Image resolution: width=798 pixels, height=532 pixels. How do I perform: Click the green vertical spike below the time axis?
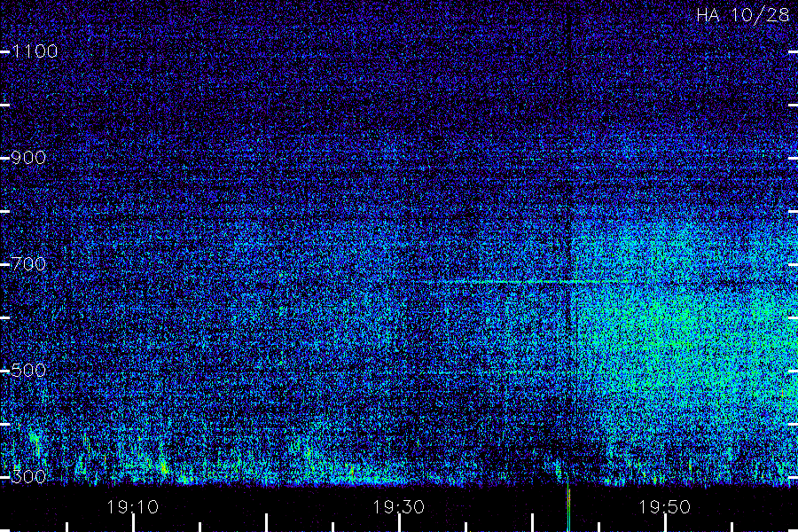point(568,508)
